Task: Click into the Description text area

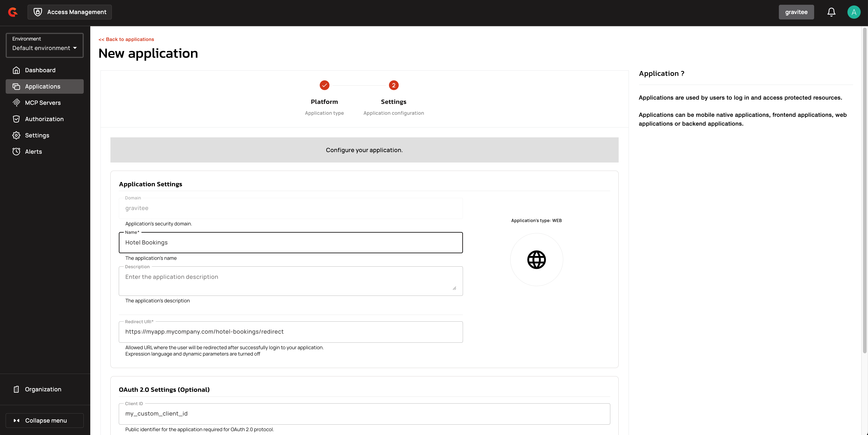Action: tap(291, 281)
